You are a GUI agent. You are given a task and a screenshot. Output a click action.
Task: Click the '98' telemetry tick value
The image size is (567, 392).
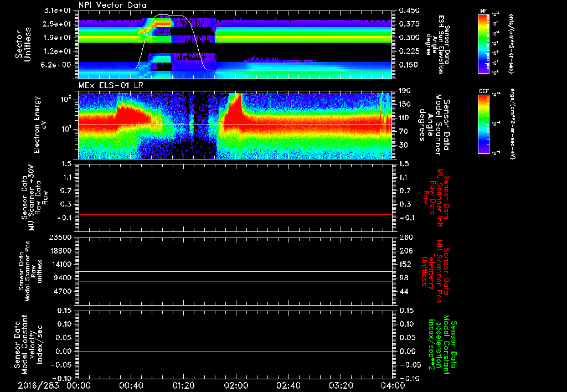[x=404, y=278]
